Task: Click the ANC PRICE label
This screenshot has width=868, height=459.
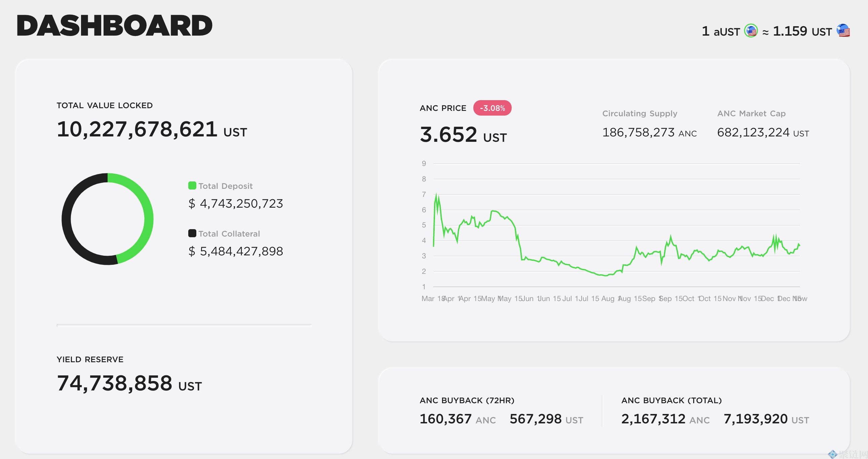Action: (x=443, y=108)
